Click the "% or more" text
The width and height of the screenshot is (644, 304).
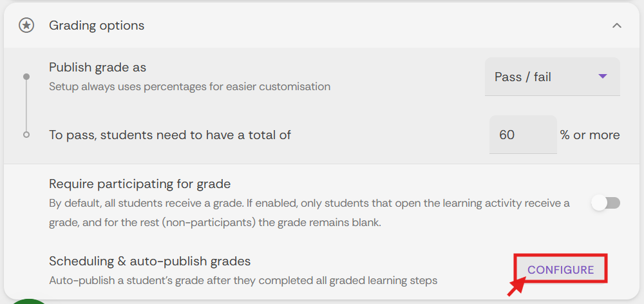tap(589, 135)
